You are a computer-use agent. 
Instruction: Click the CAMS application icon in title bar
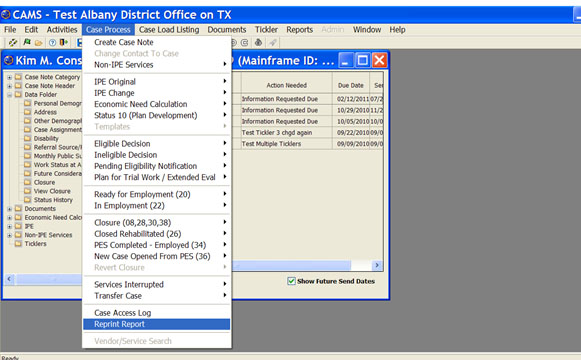click(x=6, y=15)
